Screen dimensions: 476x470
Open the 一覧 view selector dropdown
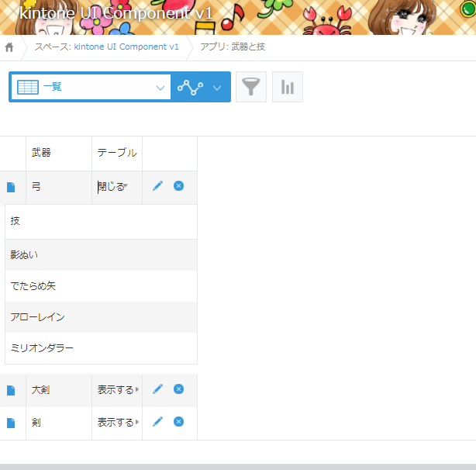pos(91,87)
